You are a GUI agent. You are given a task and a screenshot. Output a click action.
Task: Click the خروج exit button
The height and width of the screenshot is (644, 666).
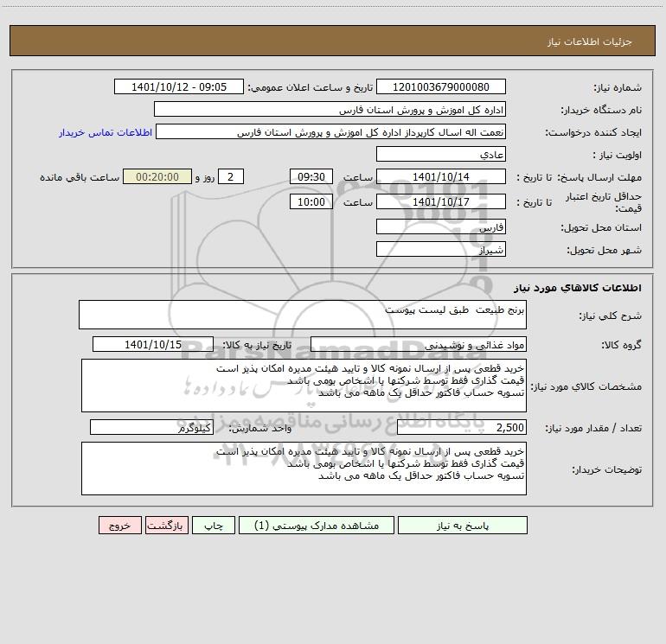point(119,525)
